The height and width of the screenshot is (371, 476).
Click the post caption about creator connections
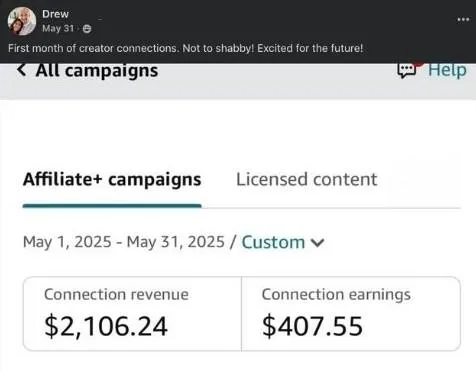click(185, 48)
